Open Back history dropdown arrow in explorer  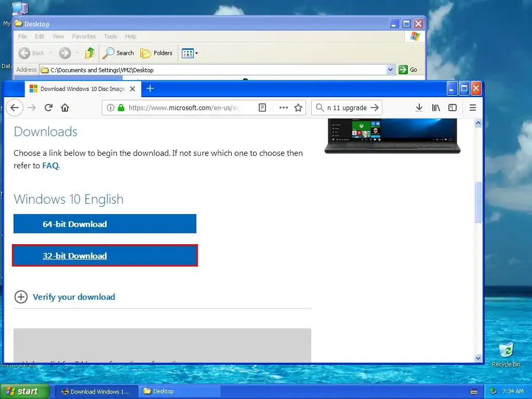pos(50,53)
